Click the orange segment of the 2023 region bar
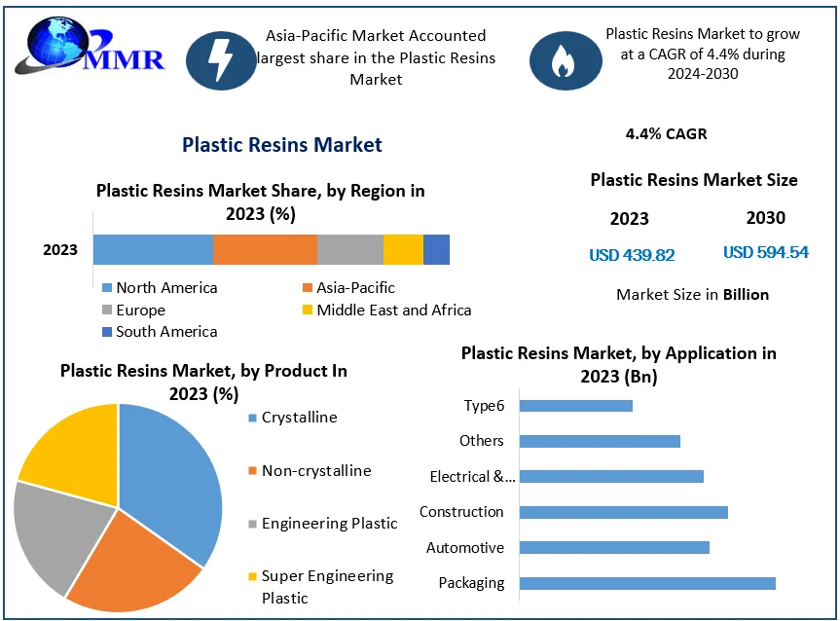 coord(265,250)
